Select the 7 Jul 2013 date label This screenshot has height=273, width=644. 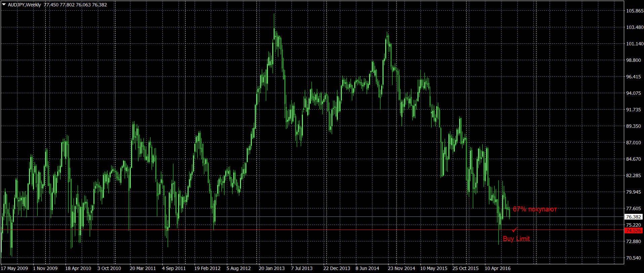302,268
